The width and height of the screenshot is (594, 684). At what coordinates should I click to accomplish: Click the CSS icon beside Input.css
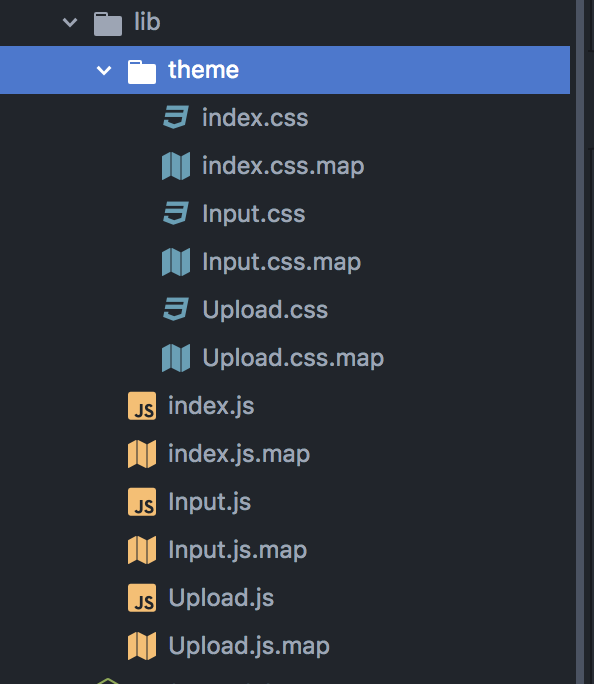[x=176, y=213]
